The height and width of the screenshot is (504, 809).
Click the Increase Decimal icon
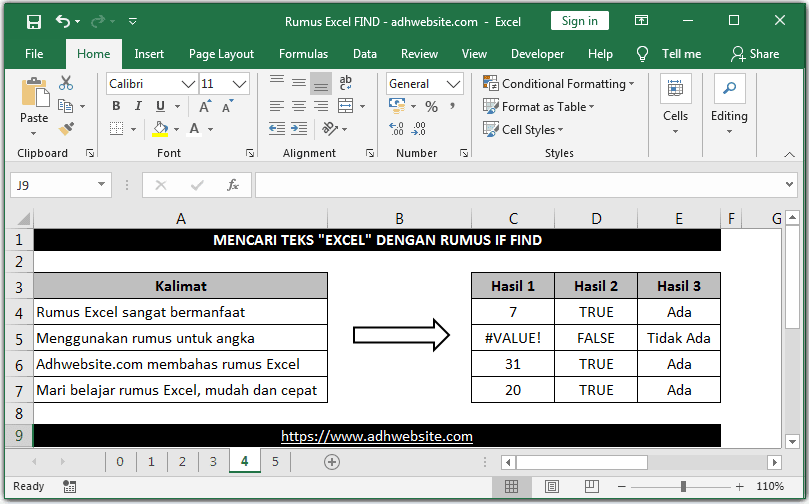click(396, 128)
